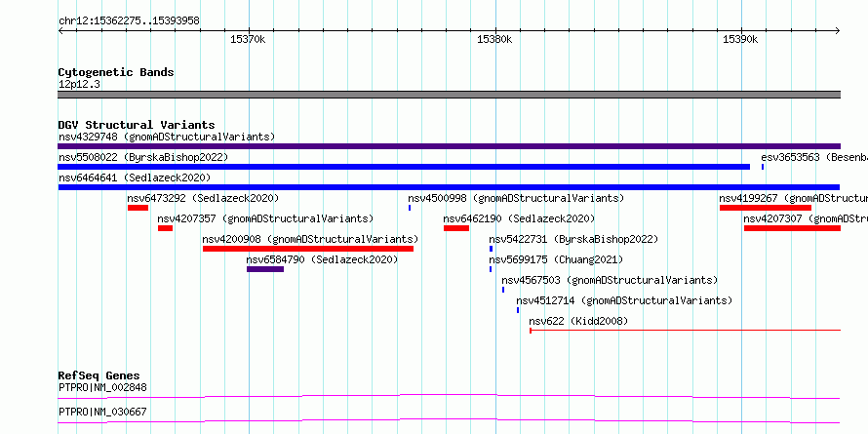Open nsv4567503 label text
The width and height of the screenshot is (868, 434).
coord(610,280)
